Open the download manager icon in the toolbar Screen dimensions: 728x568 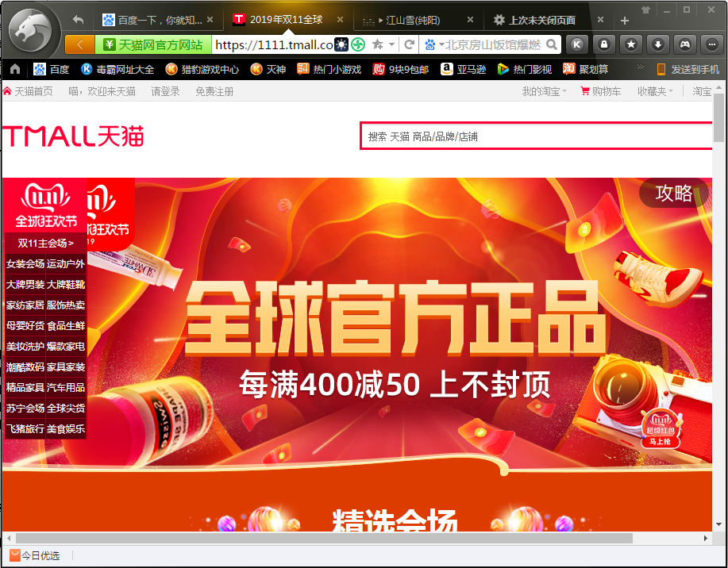coord(657,44)
